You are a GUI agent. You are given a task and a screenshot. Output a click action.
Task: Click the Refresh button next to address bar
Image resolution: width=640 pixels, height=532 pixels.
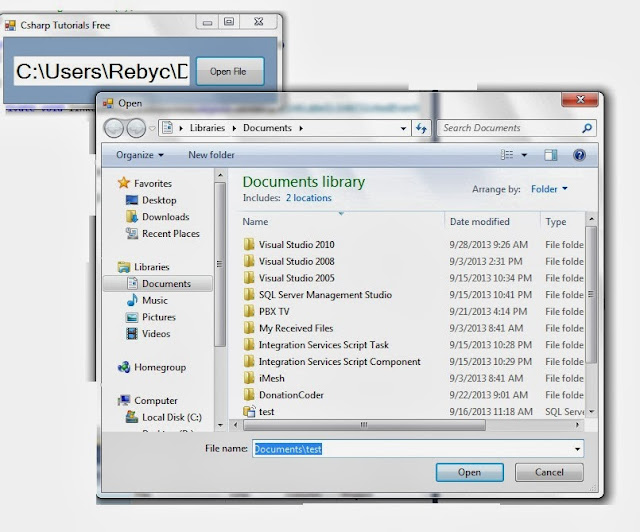pos(421,129)
